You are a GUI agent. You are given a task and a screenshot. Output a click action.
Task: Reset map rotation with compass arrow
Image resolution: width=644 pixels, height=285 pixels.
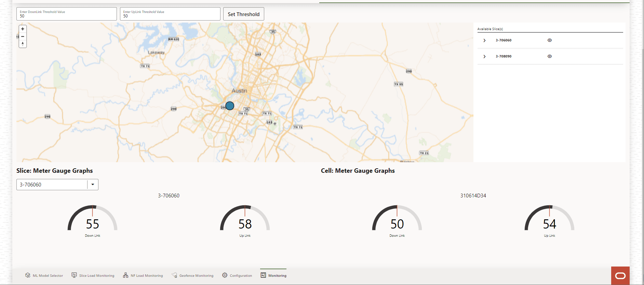[23, 44]
